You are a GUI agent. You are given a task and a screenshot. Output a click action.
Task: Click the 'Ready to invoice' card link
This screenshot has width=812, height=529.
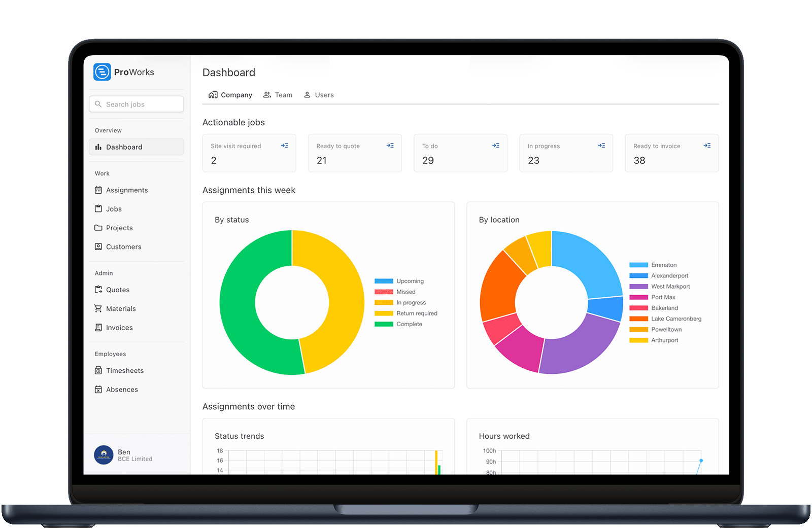pos(707,145)
